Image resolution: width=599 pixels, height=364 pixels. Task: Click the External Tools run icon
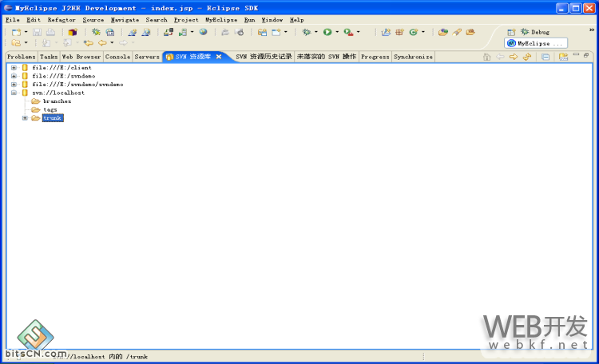tap(348, 33)
